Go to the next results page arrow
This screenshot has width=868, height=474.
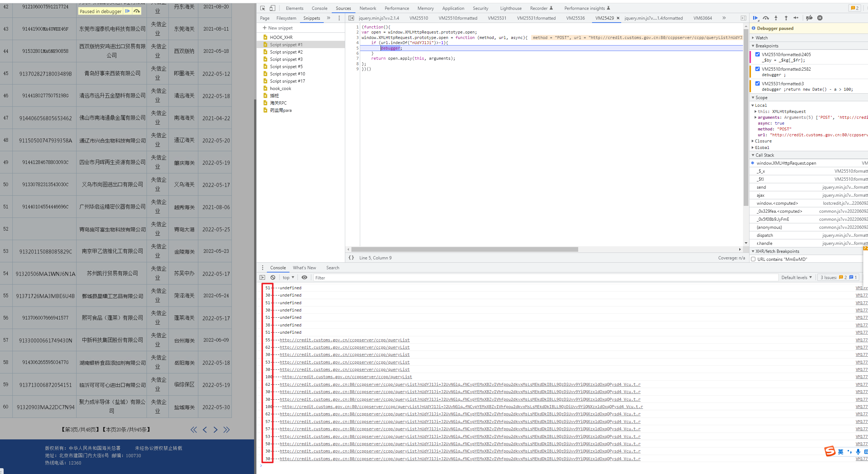215,430
